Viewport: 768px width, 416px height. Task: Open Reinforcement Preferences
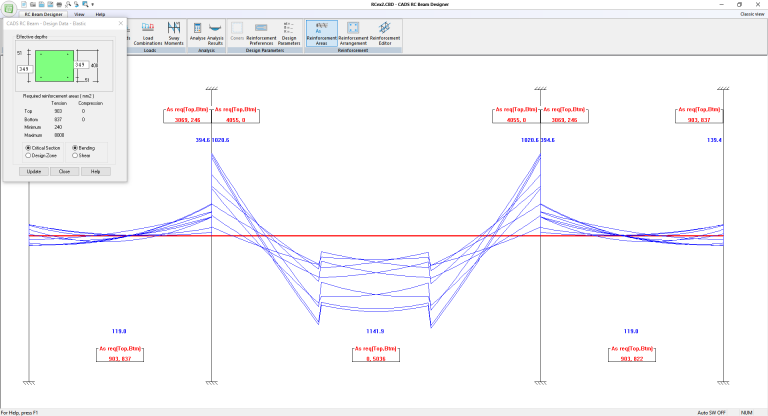[x=261, y=34]
